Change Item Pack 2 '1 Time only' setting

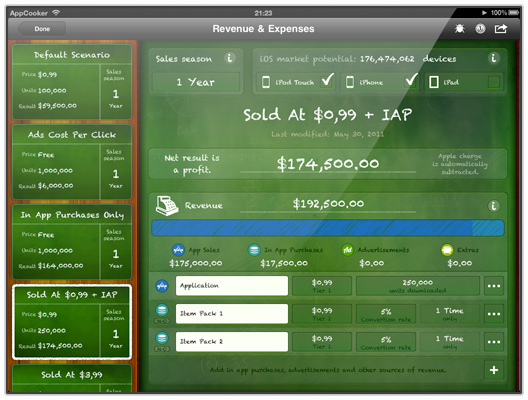click(450, 342)
